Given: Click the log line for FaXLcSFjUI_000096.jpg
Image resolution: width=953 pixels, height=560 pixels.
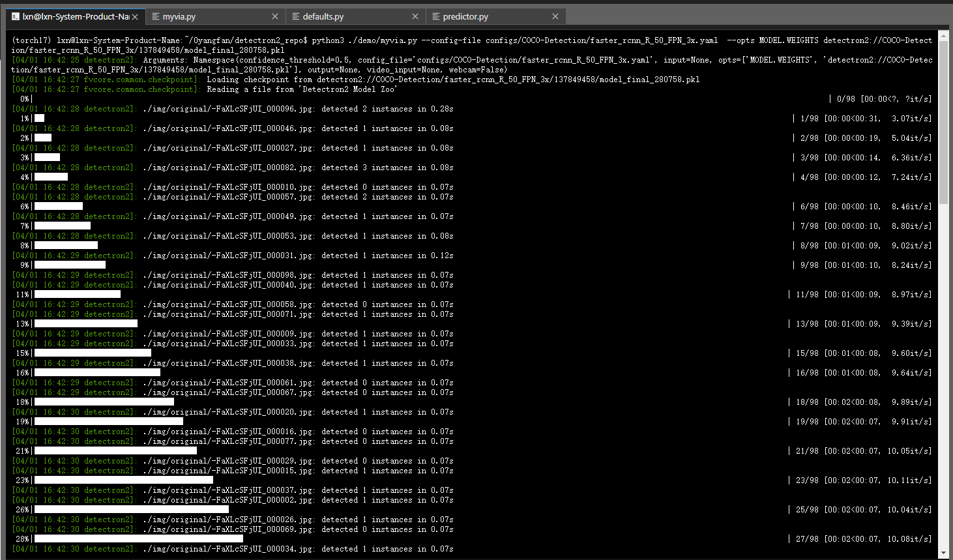Looking at the screenshot, I should coord(233,109).
